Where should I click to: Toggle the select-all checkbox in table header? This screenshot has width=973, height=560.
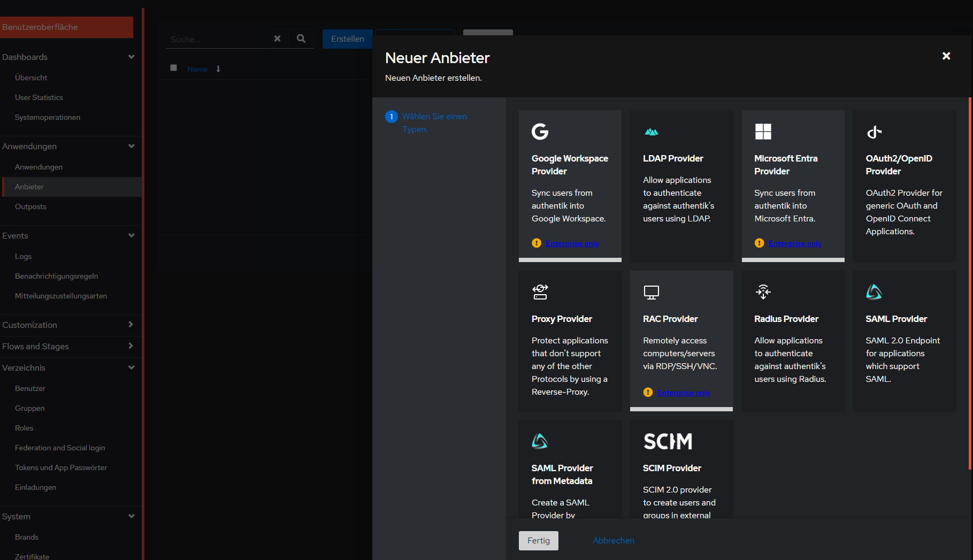click(173, 67)
